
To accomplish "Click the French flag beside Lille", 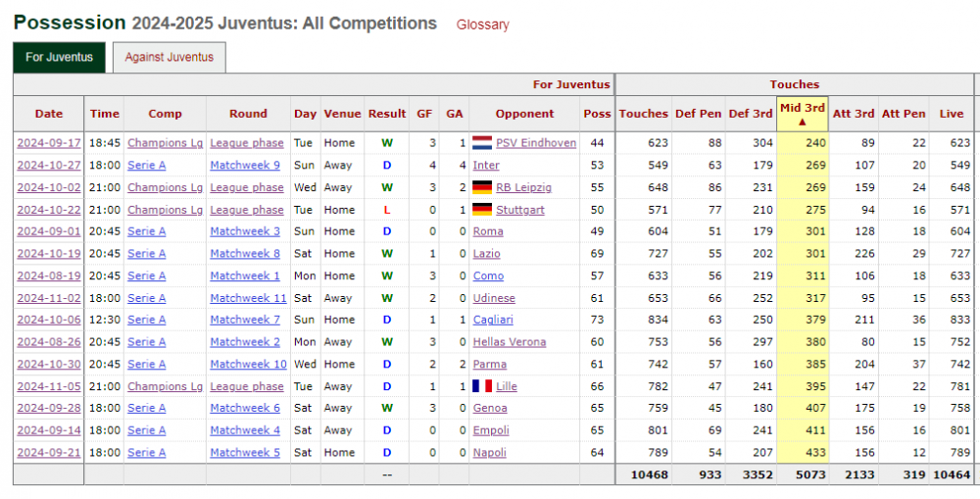I will [x=482, y=386].
